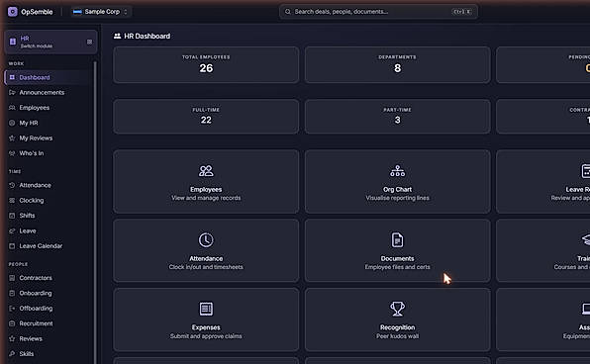Open the Org Chart card
This screenshot has width=590, height=364.
[x=397, y=182]
